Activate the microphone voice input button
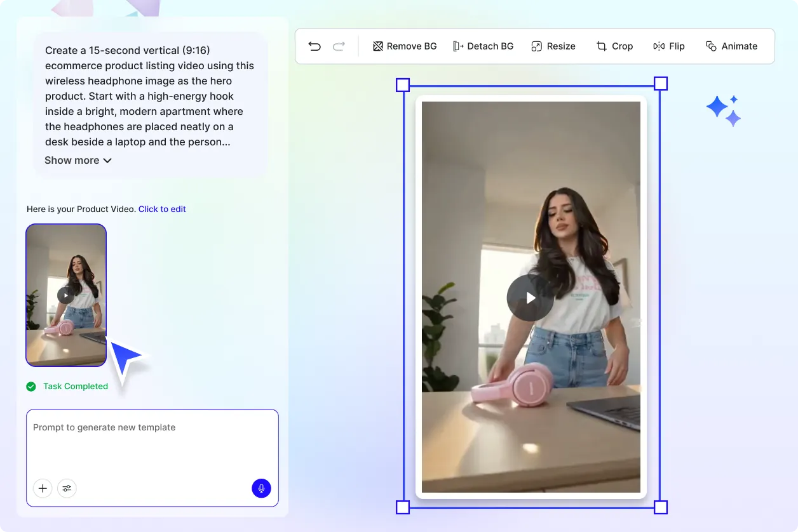The width and height of the screenshot is (798, 532). [x=261, y=488]
